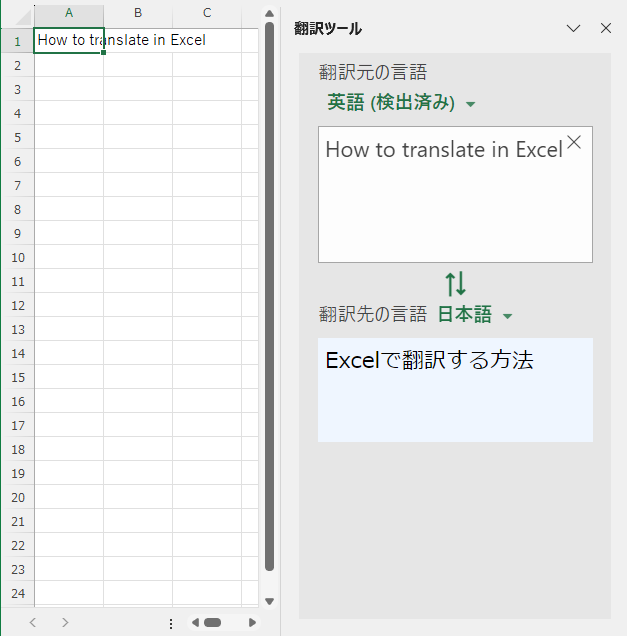Click the 翻訳ツール pane title
Image resolution: width=627 pixels, height=636 pixels.
[328, 29]
